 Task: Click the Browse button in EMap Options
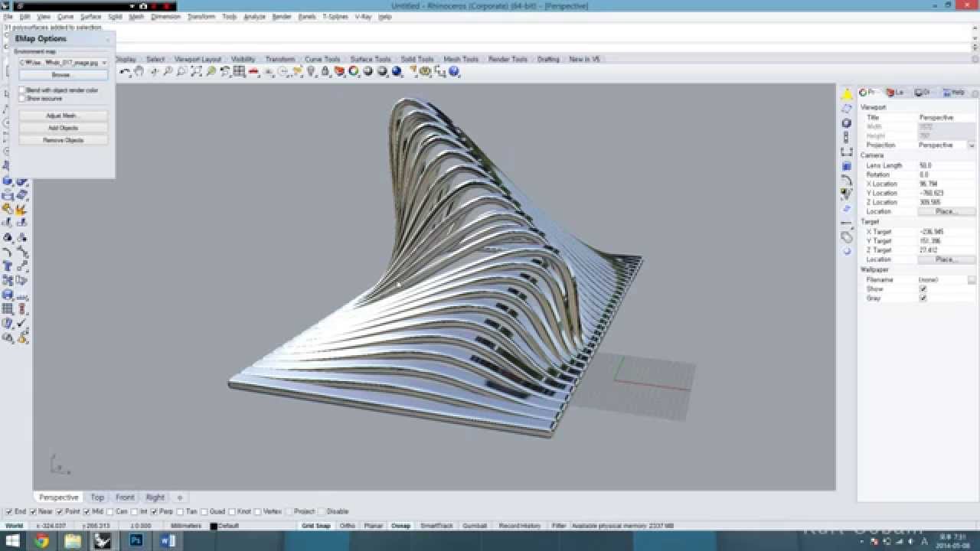point(63,75)
